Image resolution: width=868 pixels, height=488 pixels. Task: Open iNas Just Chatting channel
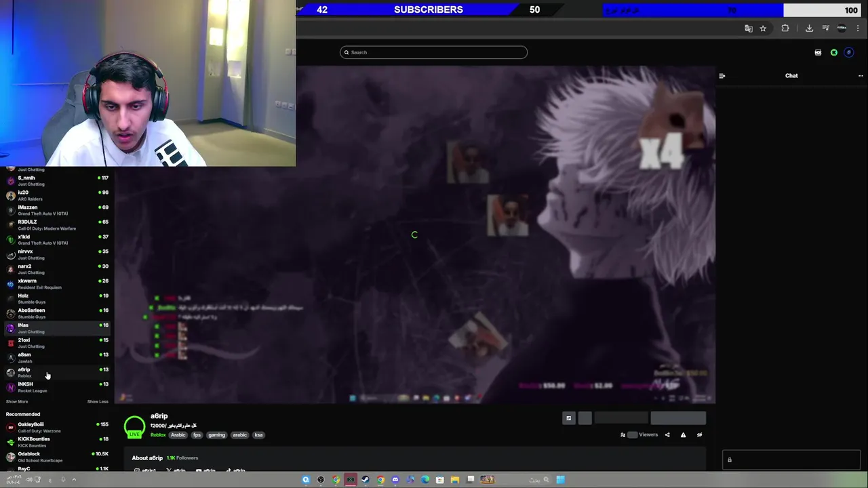[x=57, y=328]
